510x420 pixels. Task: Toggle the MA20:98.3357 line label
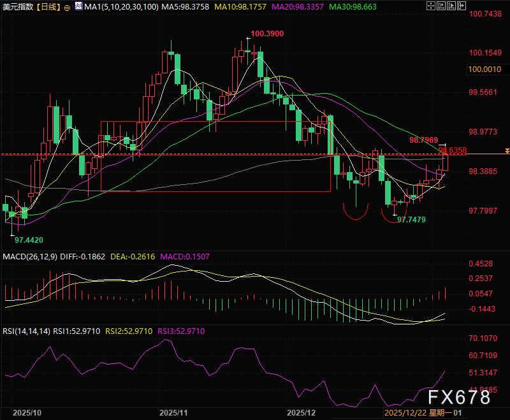point(298,7)
